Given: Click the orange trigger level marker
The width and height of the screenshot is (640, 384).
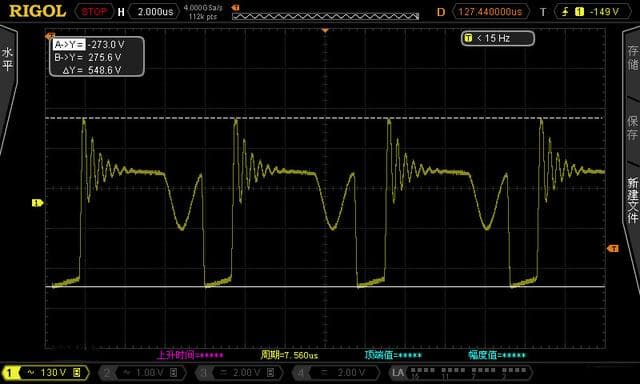Looking at the screenshot, I should pos(613,248).
